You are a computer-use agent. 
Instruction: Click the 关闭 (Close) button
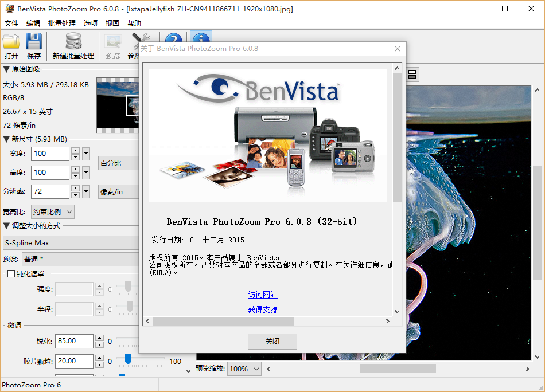point(272,341)
